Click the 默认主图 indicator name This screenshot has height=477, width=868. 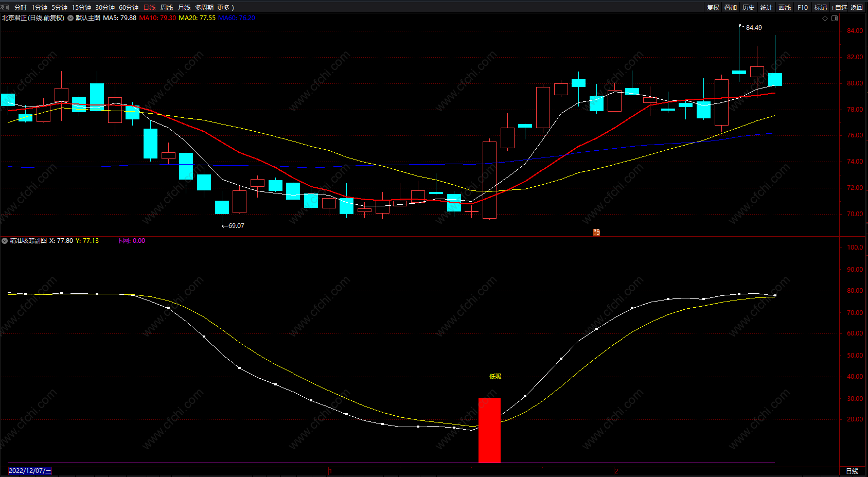88,18
